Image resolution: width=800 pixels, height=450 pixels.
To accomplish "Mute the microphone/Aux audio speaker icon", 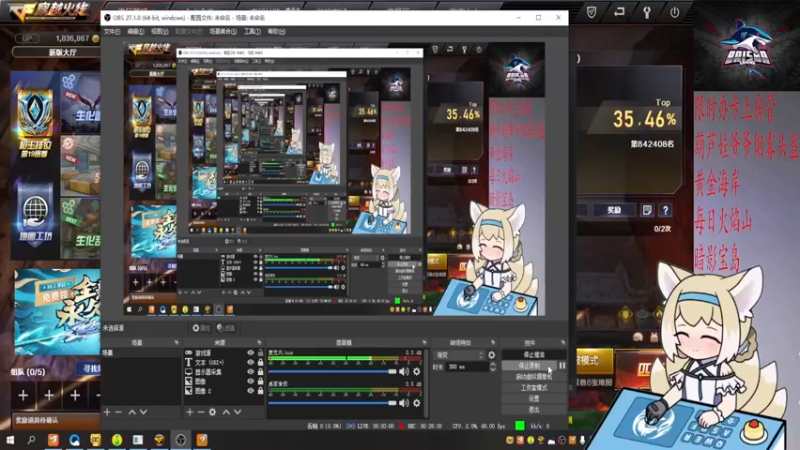I will pos(404,372).
